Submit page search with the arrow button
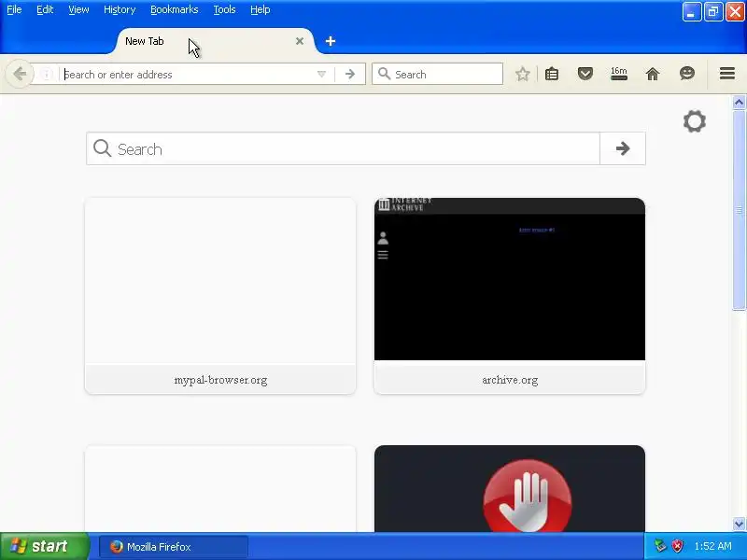The image size is (747, 560). coord(622,148)
